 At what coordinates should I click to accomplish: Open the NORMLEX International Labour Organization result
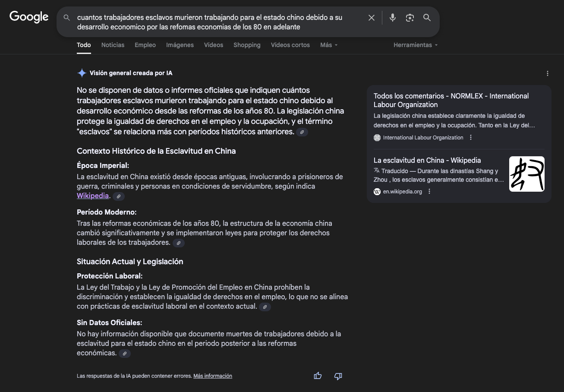tap(451, 100)
